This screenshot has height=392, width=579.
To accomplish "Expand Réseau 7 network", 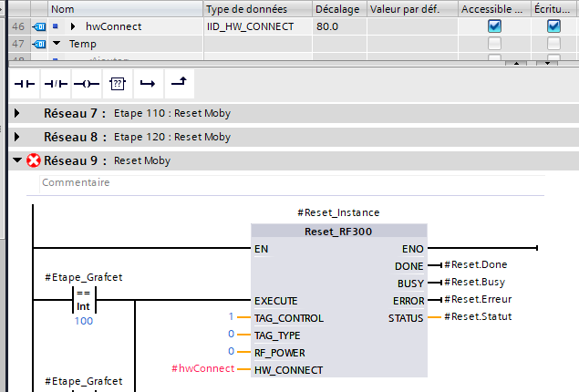I will coord(18,114).
